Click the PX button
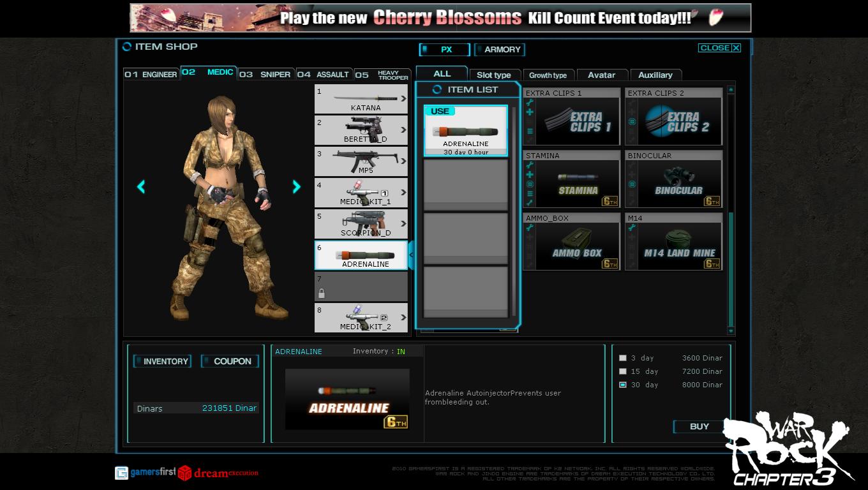 [445, 50]
